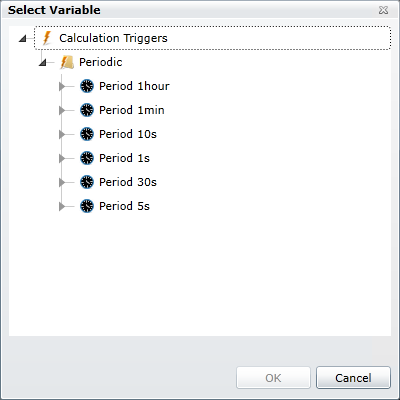400x400 pixels.
Task: Expand the Period 5s node
Action: point(62,206)
